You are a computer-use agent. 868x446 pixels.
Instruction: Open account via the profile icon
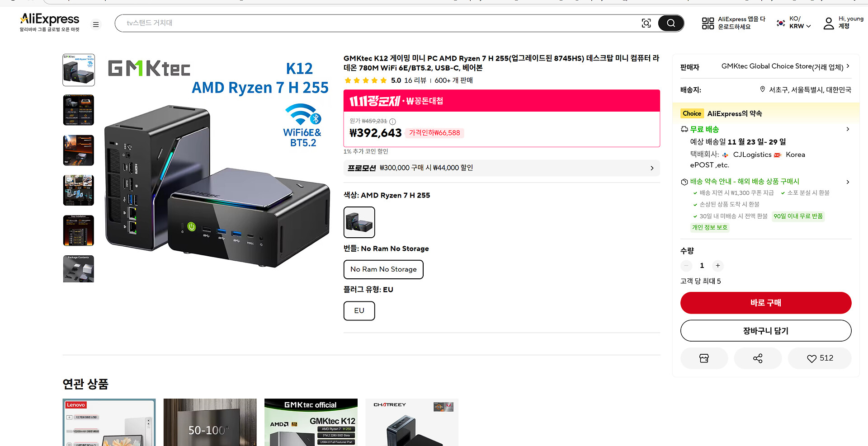click(x=829, y=23)
